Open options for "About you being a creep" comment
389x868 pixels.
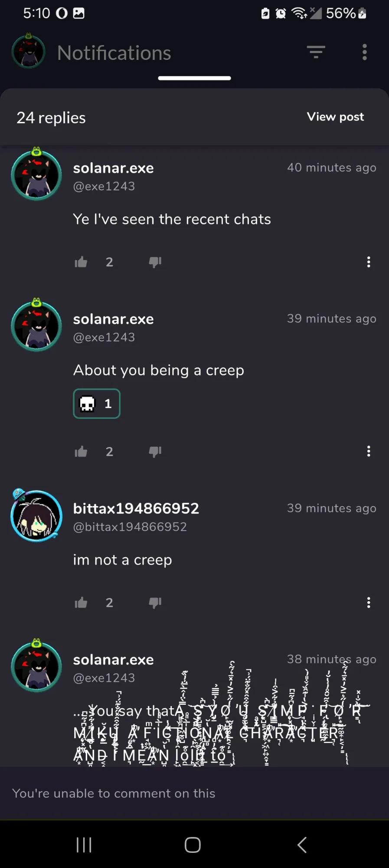point(369,451)
